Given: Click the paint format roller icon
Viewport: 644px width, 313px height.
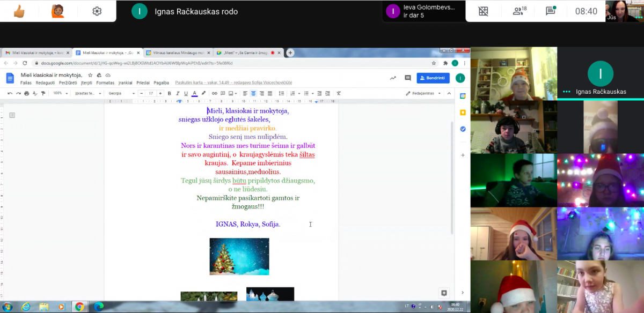Looking at the screenshot, I should click(x=43, y=93).
